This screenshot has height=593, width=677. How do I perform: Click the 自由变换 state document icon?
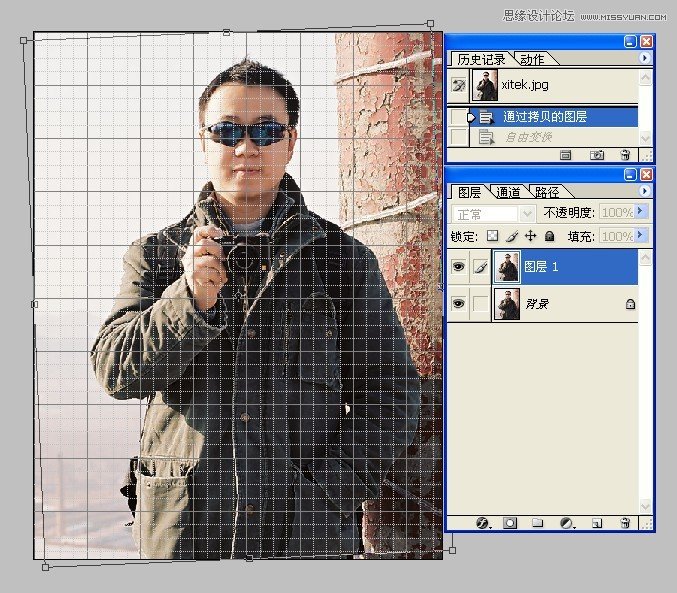(x=487, y=138)
